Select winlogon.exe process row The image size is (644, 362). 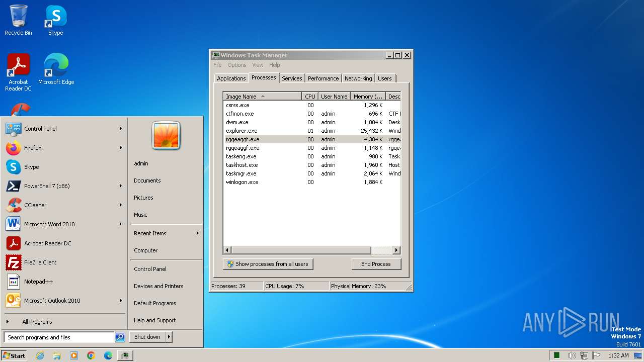click(312, 182)
